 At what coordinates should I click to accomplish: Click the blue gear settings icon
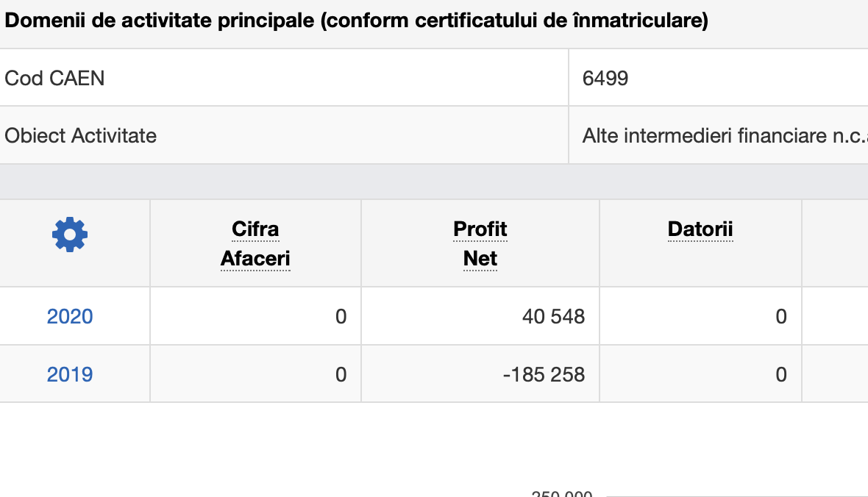70,235
